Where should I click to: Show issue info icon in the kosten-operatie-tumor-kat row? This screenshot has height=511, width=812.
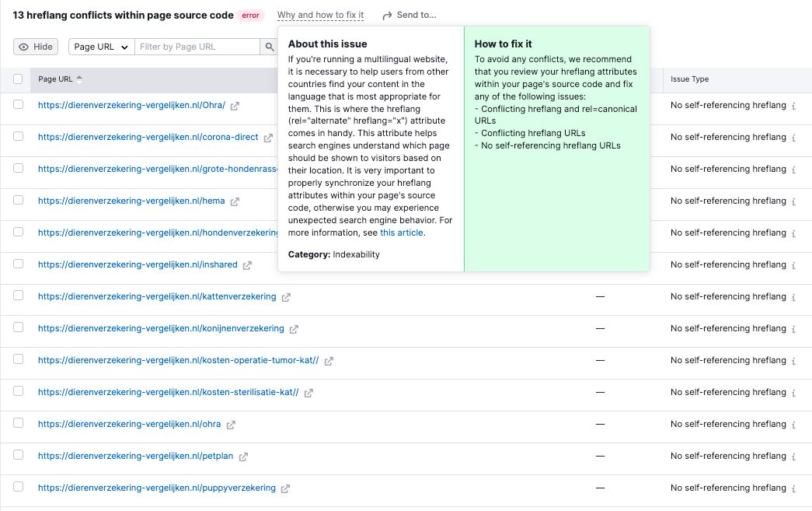[793, 361]
